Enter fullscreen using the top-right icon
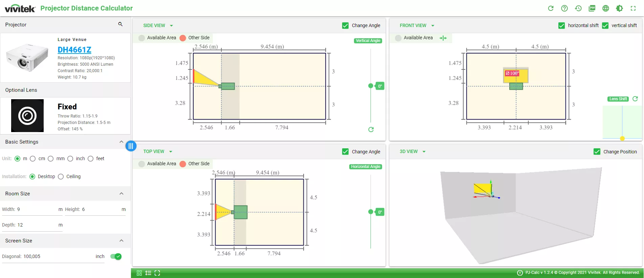The height and width of the screenshot is (278, 644). (x=633, y=8)
